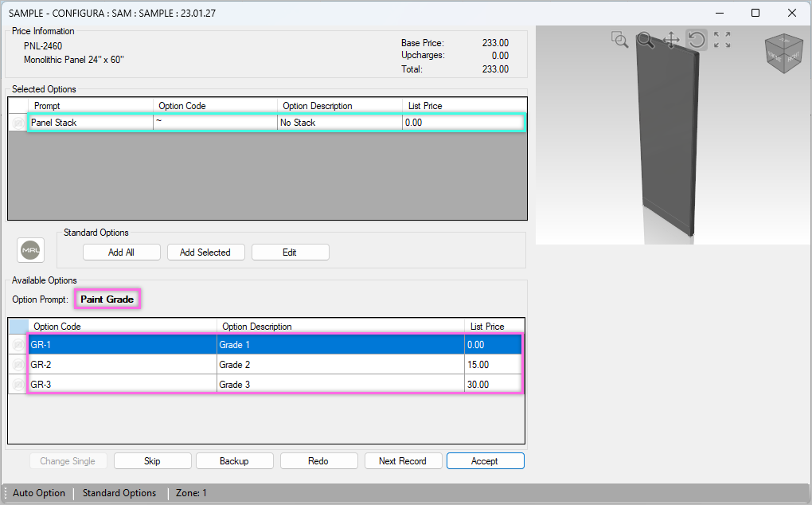The height and width of the screenshot is (505, 812).
Task: Click Auto Option in the status bar
Action: coord(38,493)
